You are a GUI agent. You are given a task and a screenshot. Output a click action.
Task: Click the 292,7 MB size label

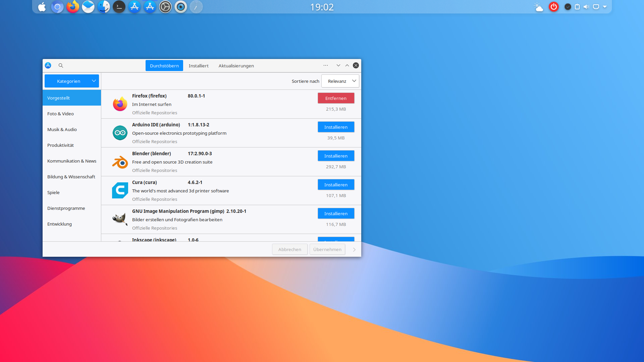click(336, 167)
